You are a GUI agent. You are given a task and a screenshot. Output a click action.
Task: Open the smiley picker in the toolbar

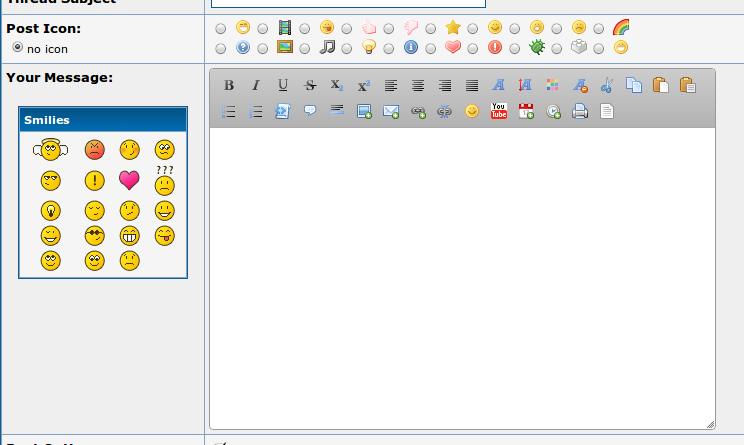(x=472, y=112)
